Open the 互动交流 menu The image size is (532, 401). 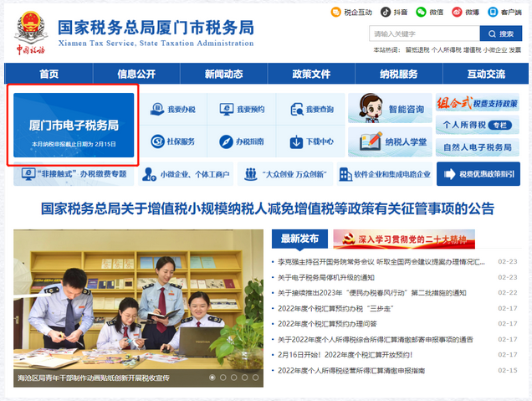pos(486,74)
